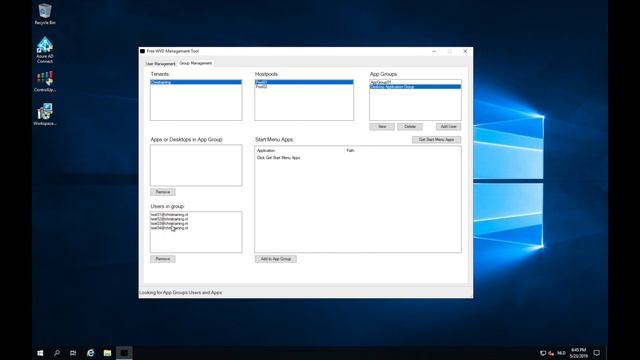Open the Azure AD Connect desktop shortcut
Image resolution: width=640 pixels, height=360 pixels.
44,50
